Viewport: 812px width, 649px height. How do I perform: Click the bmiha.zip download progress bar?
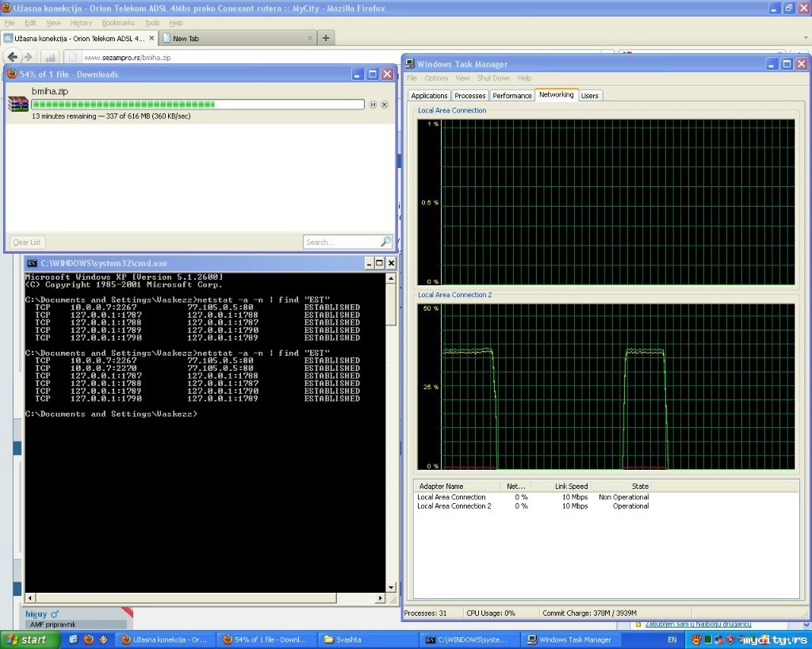pos(198,105)
